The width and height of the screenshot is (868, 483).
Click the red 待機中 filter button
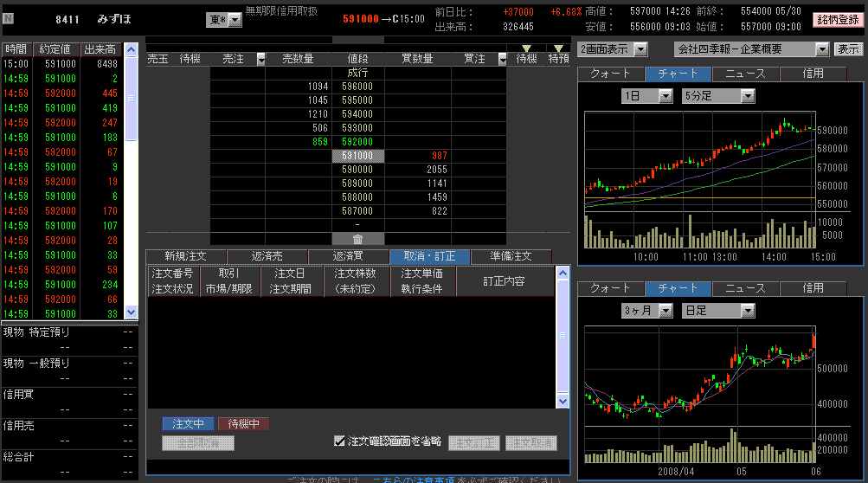[243, 424]
